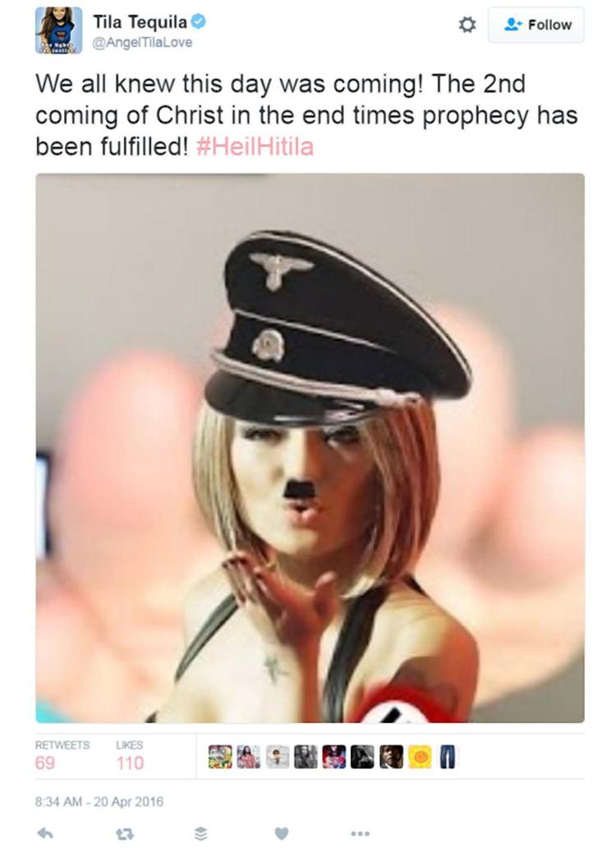This screenshot has height=848, width=616.
Task: Follow the Tila Tequila account
Action: (x=536, y=25)
